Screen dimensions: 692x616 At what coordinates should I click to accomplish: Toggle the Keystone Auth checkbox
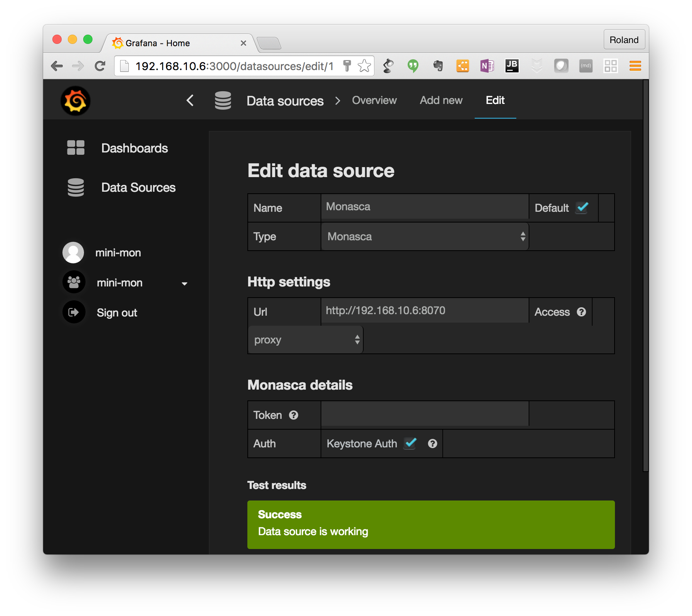(x=410, y=444)
